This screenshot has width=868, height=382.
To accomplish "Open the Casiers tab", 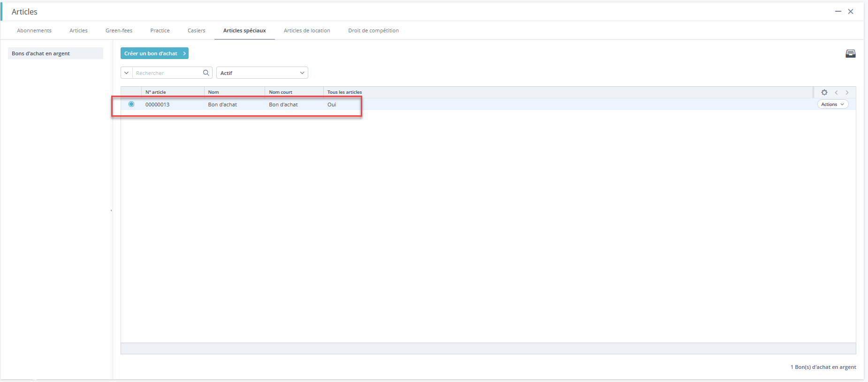I will [x=197, y=30].
